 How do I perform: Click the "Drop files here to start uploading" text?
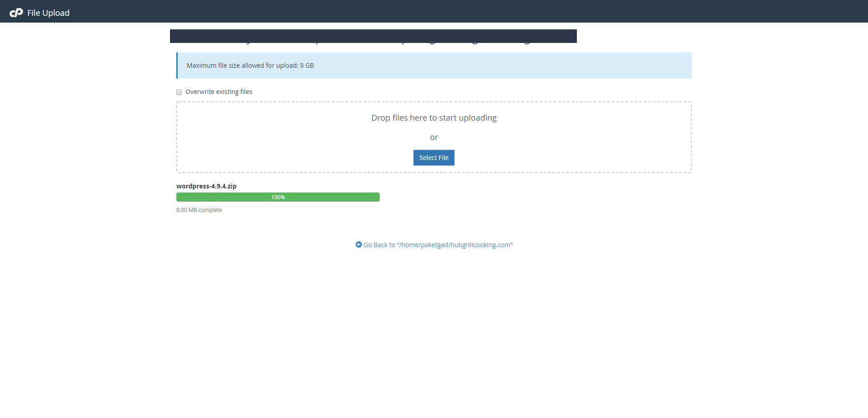coord(434,118)
